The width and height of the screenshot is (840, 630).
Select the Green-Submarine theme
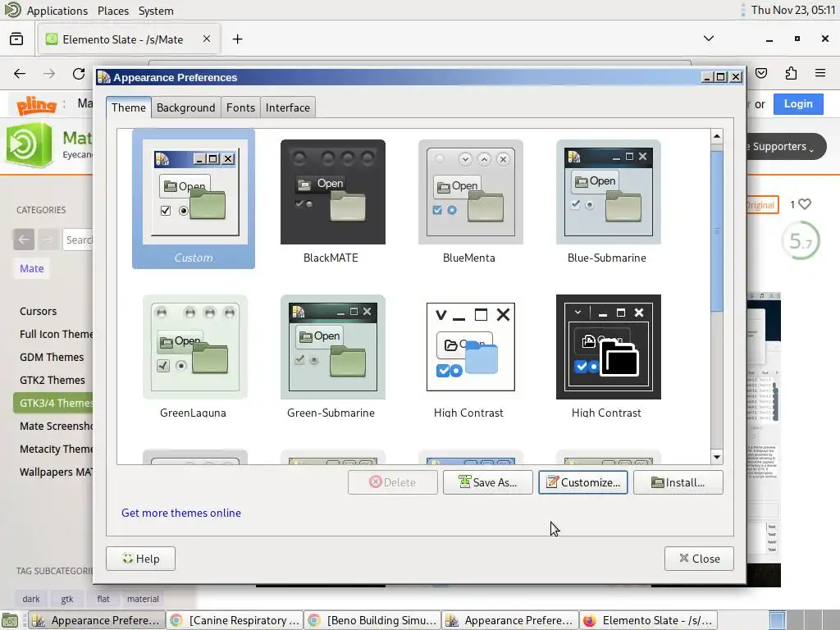(x=332, y=356)
